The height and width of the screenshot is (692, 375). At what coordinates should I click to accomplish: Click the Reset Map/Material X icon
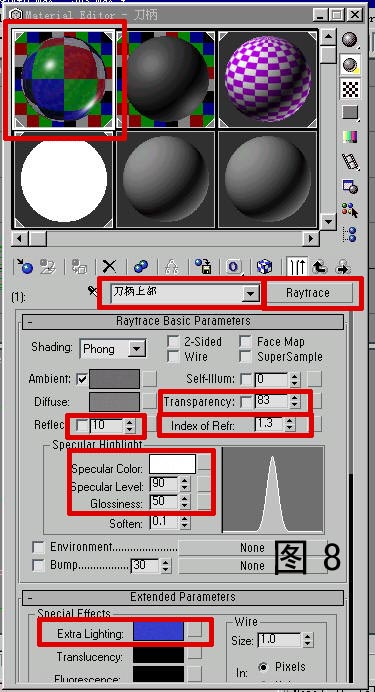click(109, 267)
